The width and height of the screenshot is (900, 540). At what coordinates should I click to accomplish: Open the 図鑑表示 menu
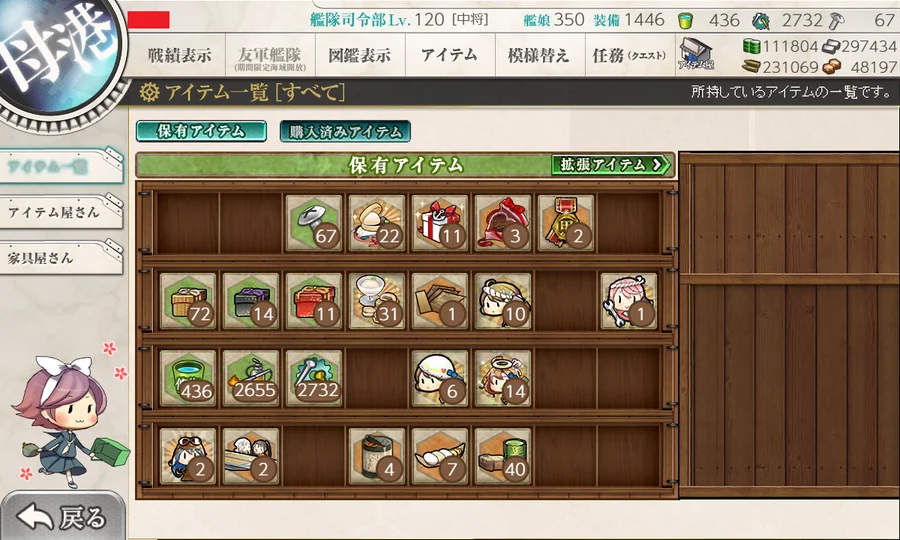coord(360,55)
